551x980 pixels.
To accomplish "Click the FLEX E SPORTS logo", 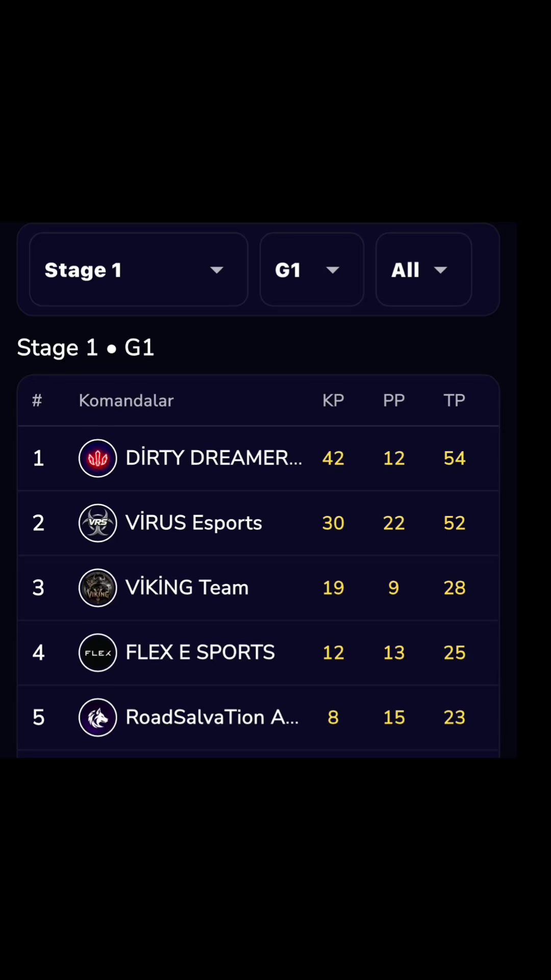I will [x=98, y=653].
